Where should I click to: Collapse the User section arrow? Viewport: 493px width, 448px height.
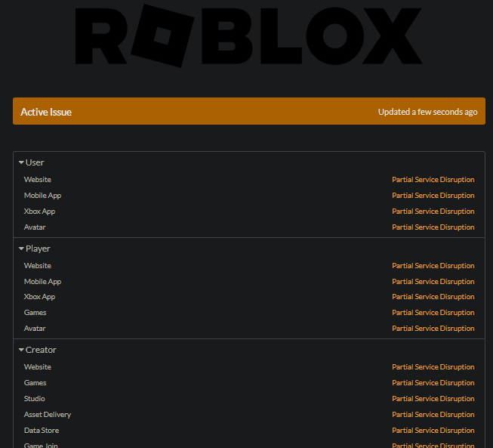click(21, 162)
